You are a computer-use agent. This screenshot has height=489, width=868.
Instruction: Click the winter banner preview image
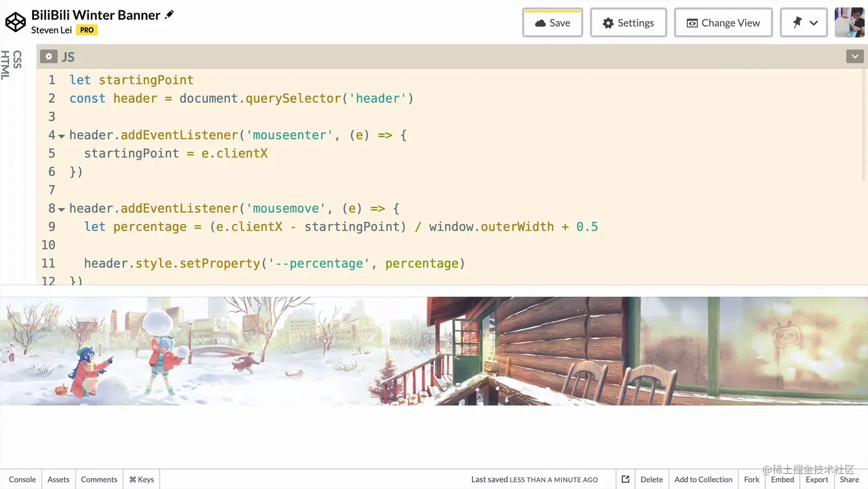tap(434, 351)
